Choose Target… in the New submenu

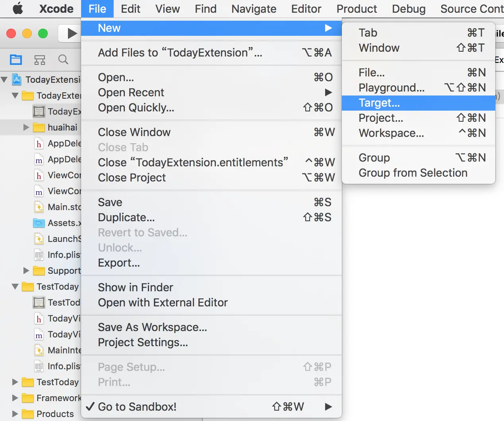(x=419, y=103)
